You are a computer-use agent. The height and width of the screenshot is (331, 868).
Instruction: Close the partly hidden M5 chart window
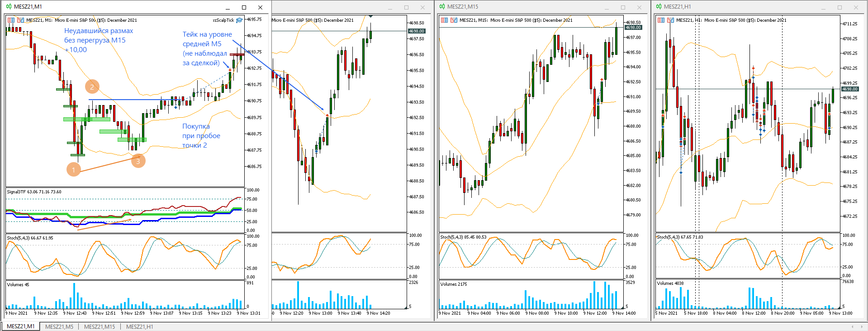coord(422,7)
